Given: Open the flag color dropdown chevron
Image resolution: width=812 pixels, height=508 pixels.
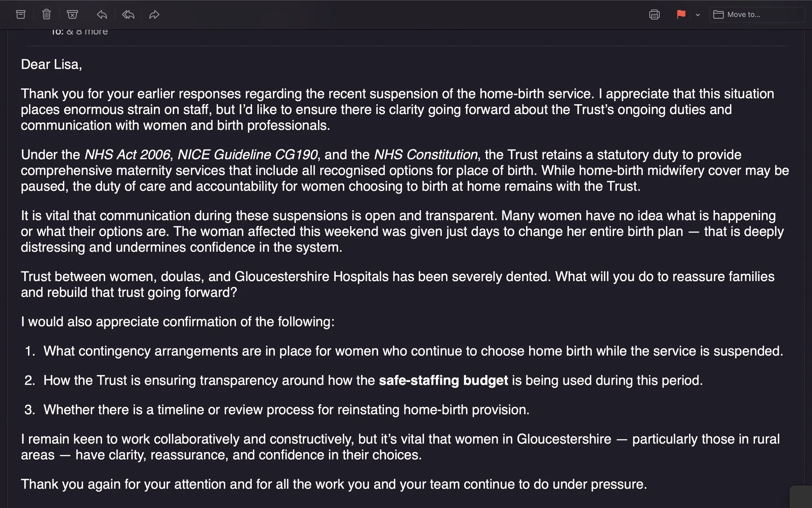Looking at the screenshot, I should [698, 15].
